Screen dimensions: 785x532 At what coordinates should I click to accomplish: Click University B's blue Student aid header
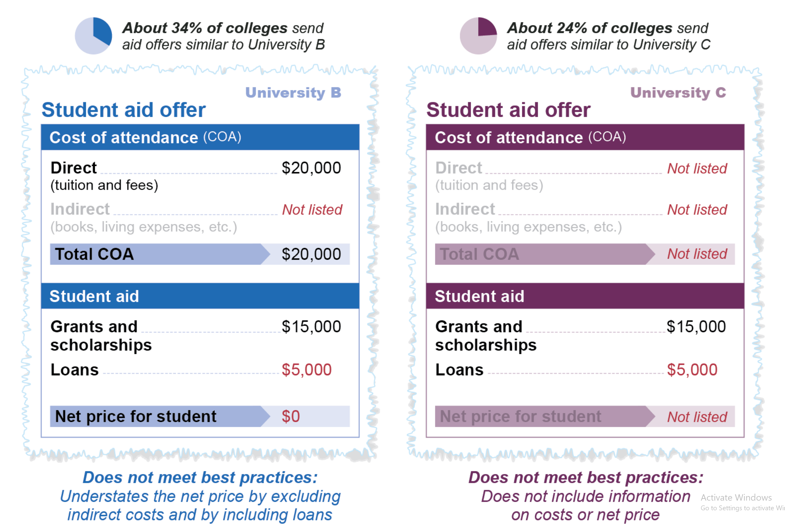tap(200, 296)
